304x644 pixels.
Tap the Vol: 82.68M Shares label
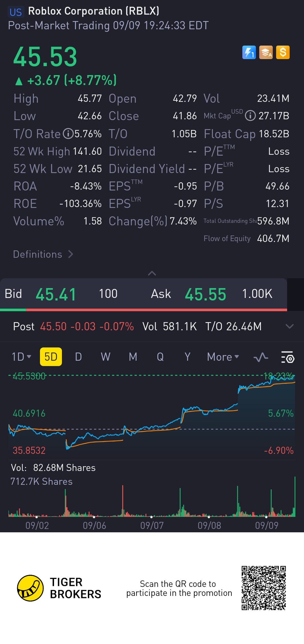pos(53,468)
